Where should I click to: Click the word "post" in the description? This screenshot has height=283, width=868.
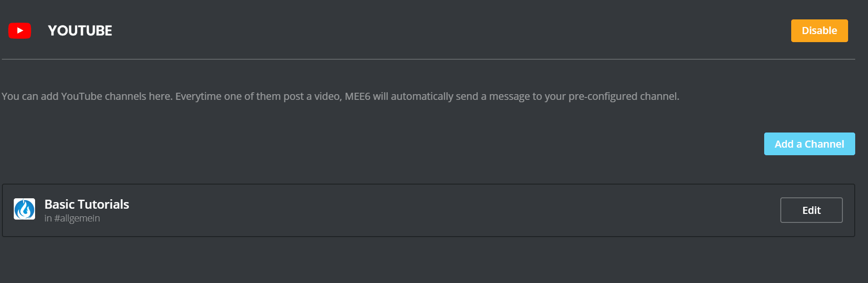[x=293, y=97]
